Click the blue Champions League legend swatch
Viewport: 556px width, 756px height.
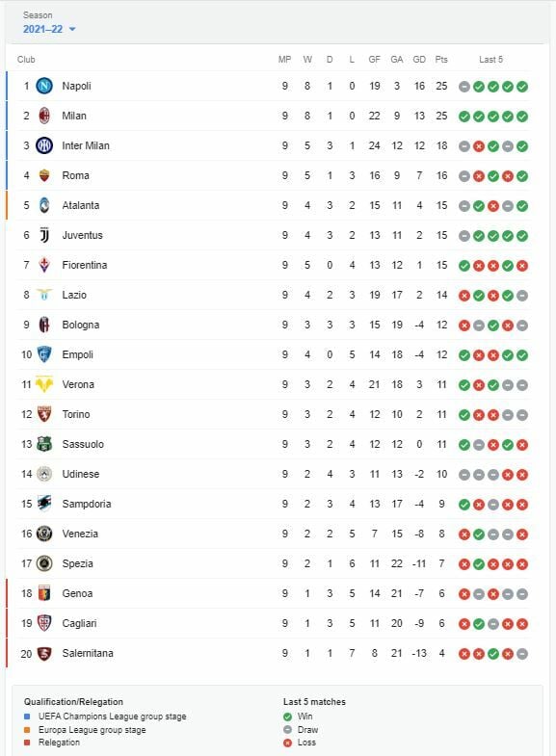coord(28,717)
